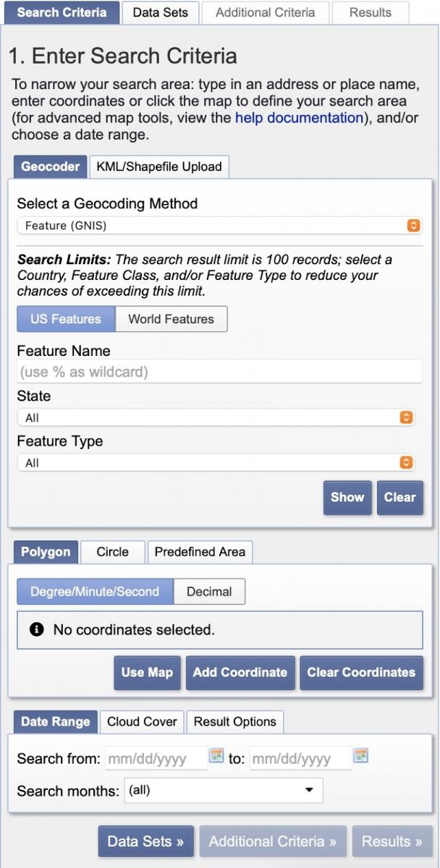Open the KML/Shapefile Upload tab
The width and height of the screenshot is (440, 868).
pos(159,166)
